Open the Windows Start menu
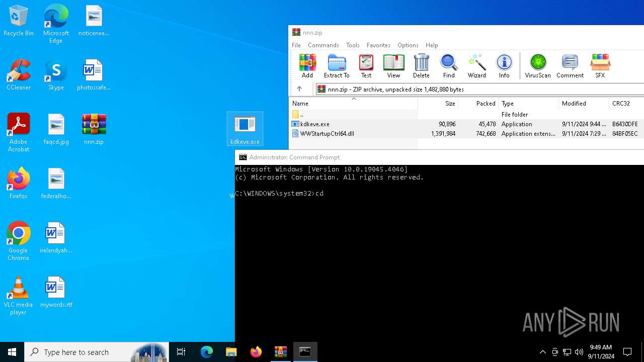The image size is (644, 362). point(12,352)
